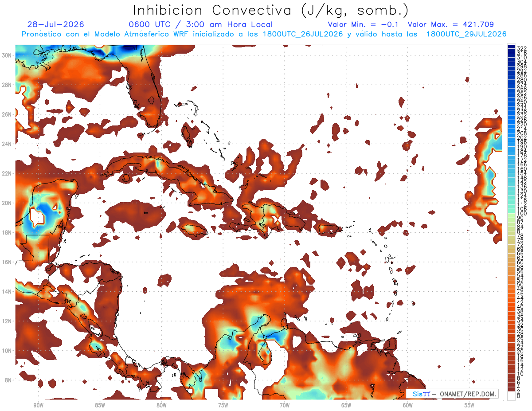The width and height of the screenshot is (532, 411).
Task: Click the valid-until time "1800UTC_29JUL2026"
Action: (x=466, y=34)
